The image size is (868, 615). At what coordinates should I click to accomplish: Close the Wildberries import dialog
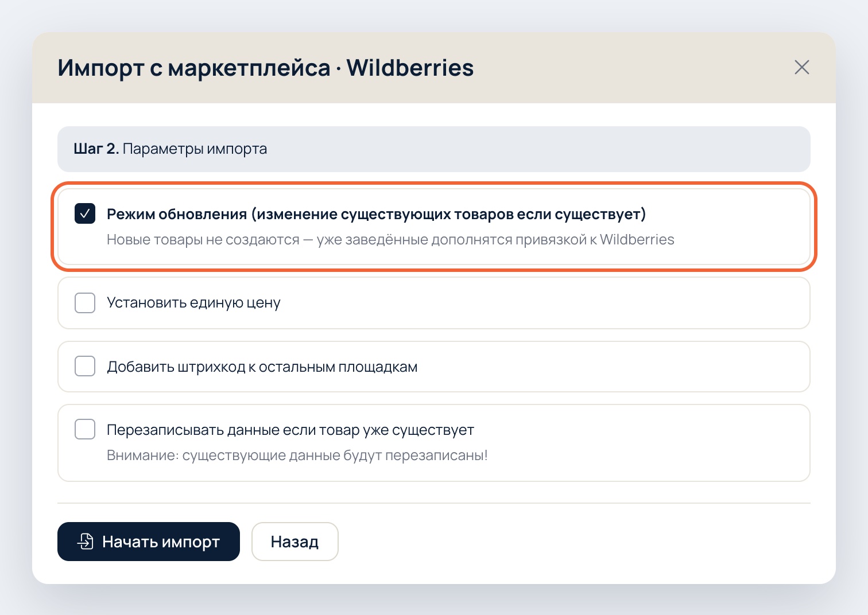pyautogui.click(x=801, y=67)
